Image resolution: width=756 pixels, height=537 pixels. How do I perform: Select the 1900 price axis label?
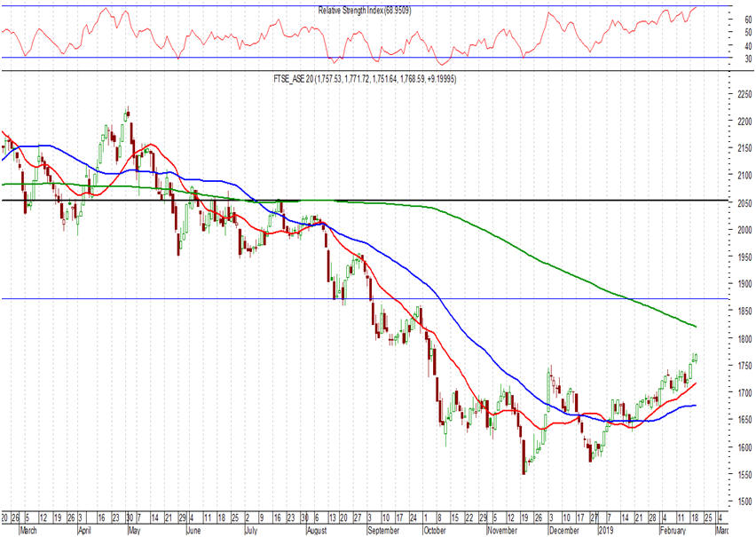(744, 284)
